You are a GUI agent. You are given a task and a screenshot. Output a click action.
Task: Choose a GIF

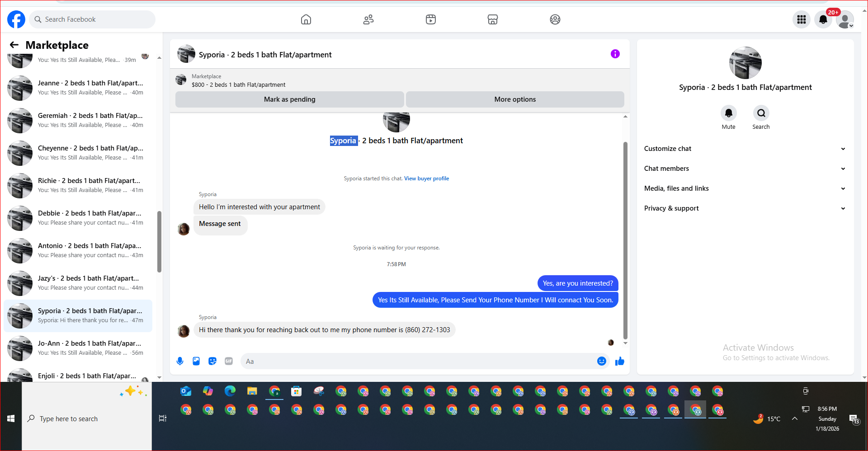pos(229,361)
